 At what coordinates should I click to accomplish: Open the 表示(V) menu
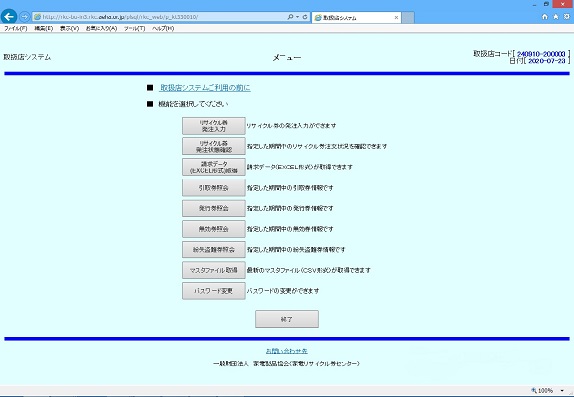(70, 29)
